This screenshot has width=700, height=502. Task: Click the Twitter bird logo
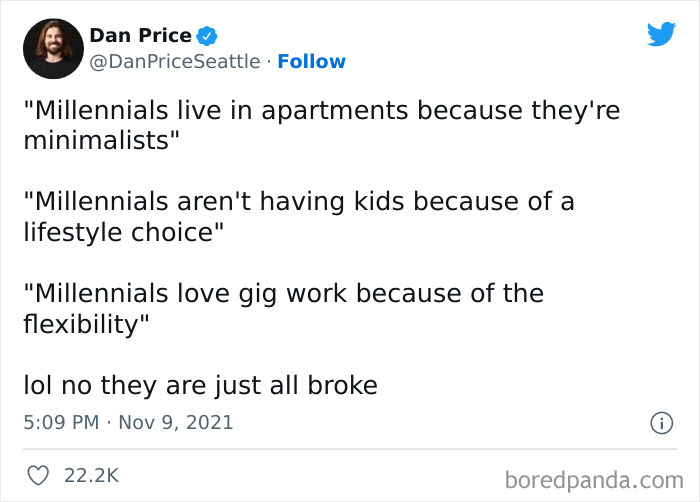[661, 35]
